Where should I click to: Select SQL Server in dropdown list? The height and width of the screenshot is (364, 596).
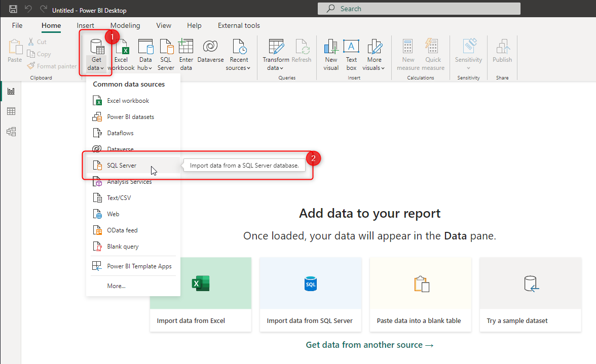tap(133, 166)
